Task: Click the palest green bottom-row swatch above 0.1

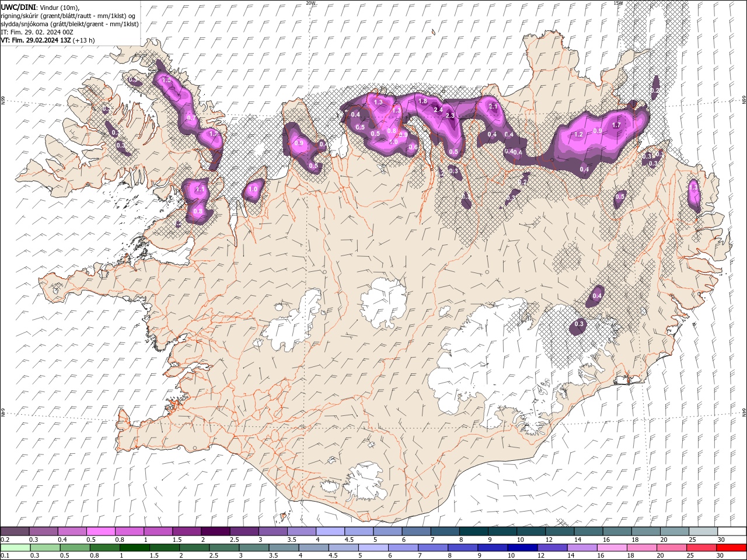Action: (x=15, y=548)
